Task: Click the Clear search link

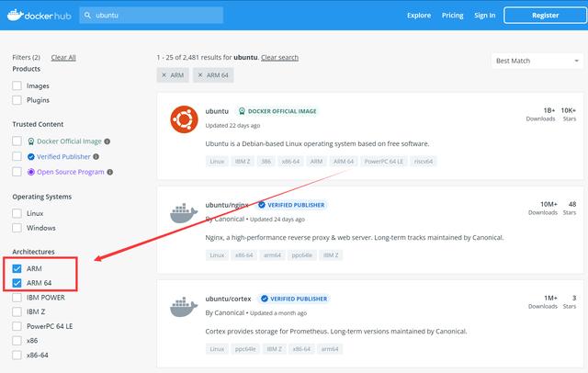Action: click(279, 57)
